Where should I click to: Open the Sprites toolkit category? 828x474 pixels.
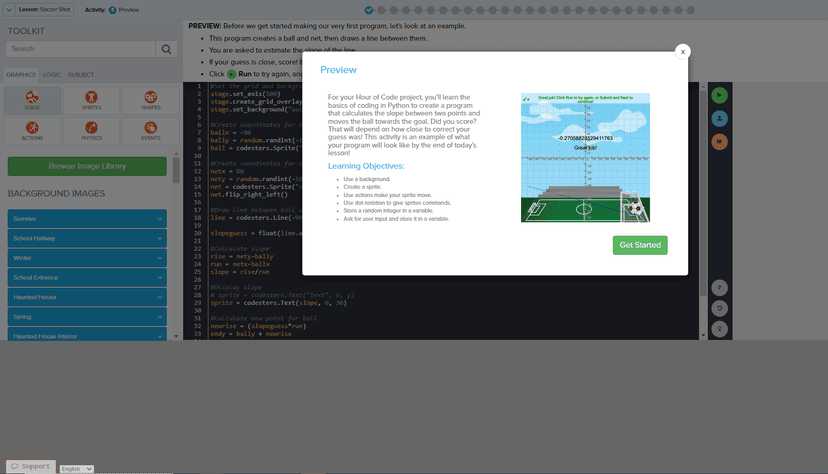click(x=91, y=100)
